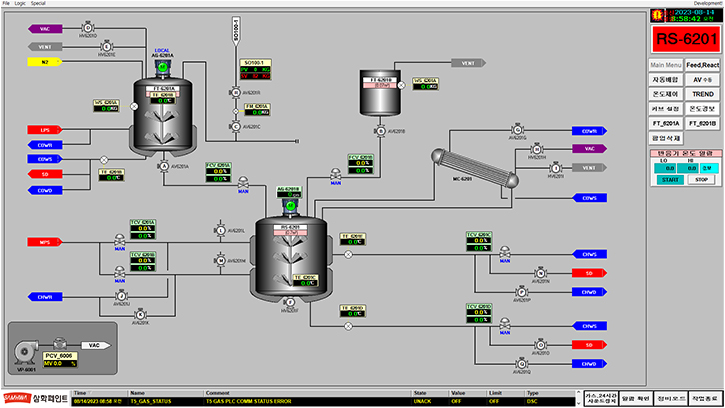The height and width of the screenshot is (408, 725).
Task: Click agitator motor AG-6201A
Action: [162, 68]
